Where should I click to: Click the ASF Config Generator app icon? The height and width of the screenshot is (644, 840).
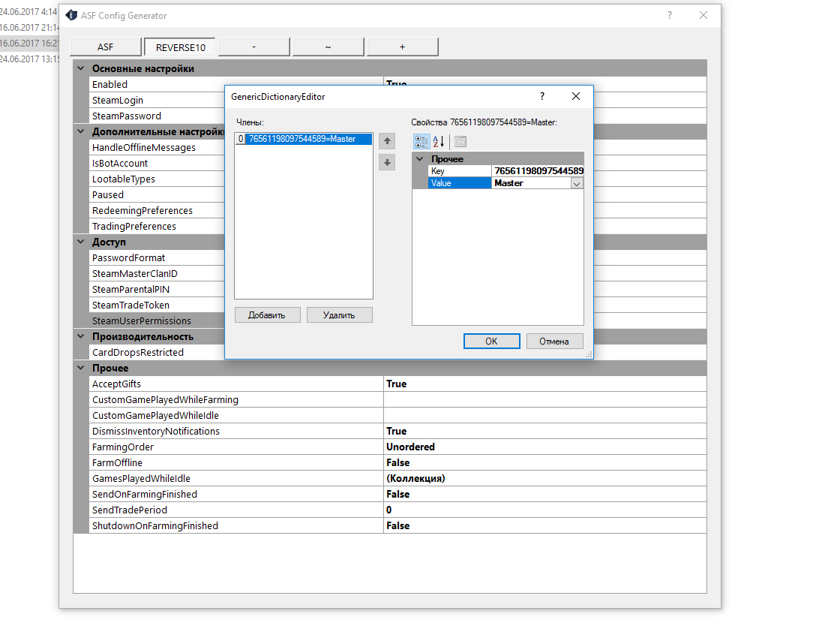click(x=71, y=16)
